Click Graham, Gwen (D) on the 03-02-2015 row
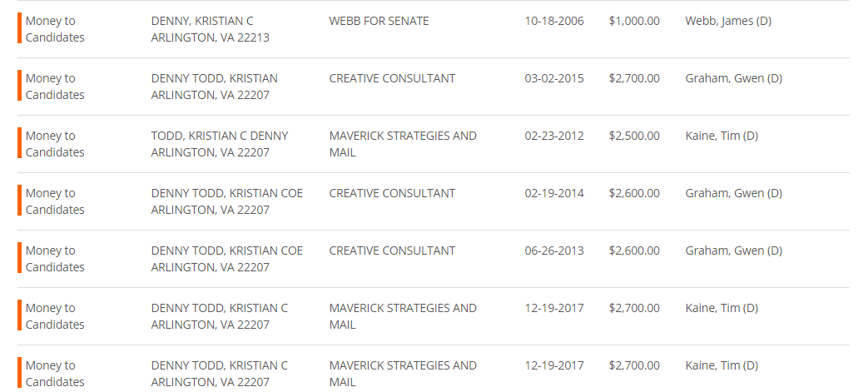The height and width of the screenshot is (392, 868). click(733, 78)
